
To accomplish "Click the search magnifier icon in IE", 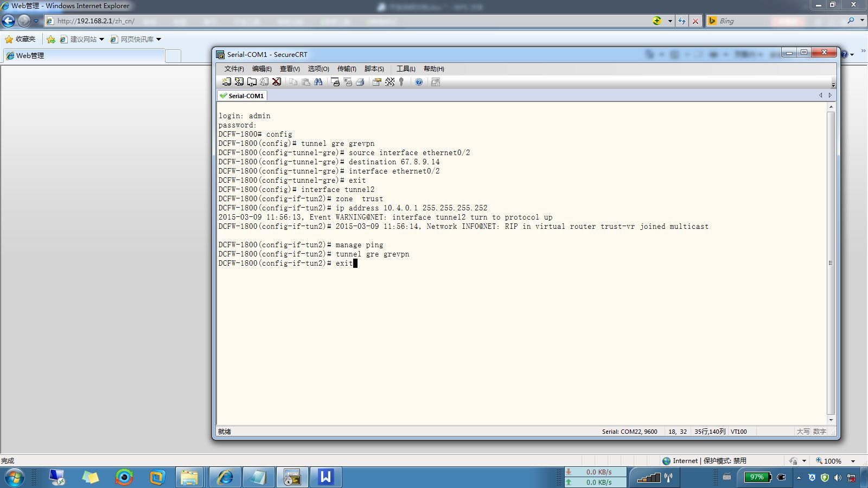I will click(851, 21).
